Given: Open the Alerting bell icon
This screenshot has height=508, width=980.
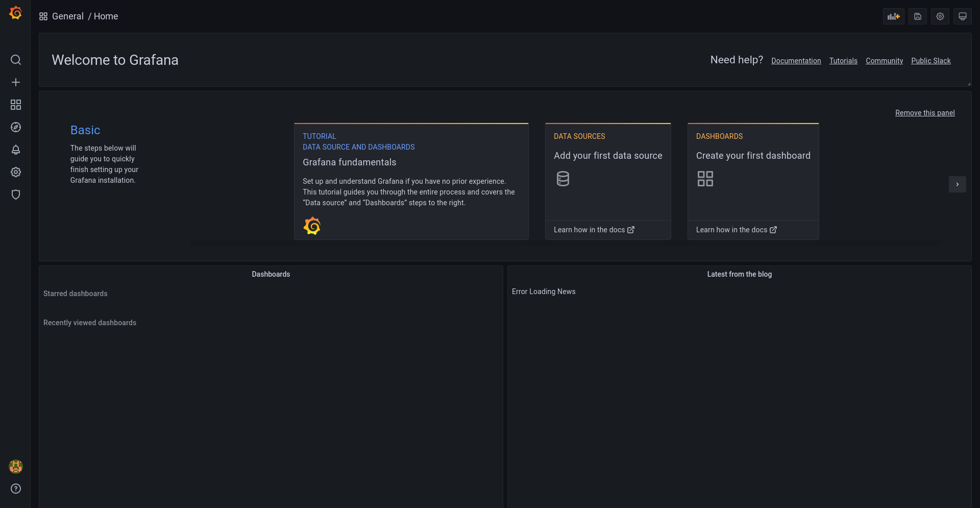Looking at the screenshot, I should [x=16, y=150].
